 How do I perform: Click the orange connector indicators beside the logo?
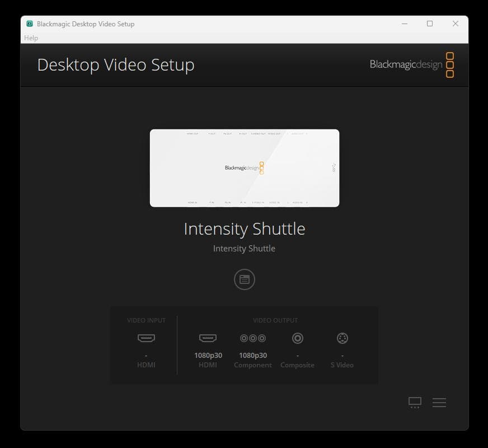tap(450, 64)
